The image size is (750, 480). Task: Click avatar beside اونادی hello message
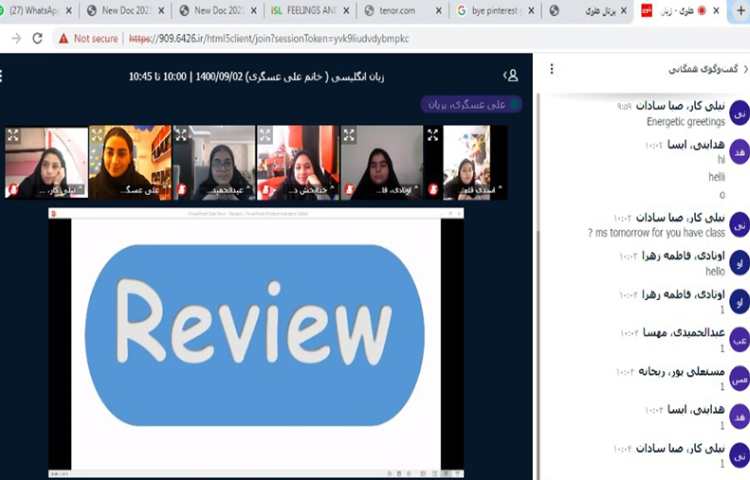click(739, 263)
